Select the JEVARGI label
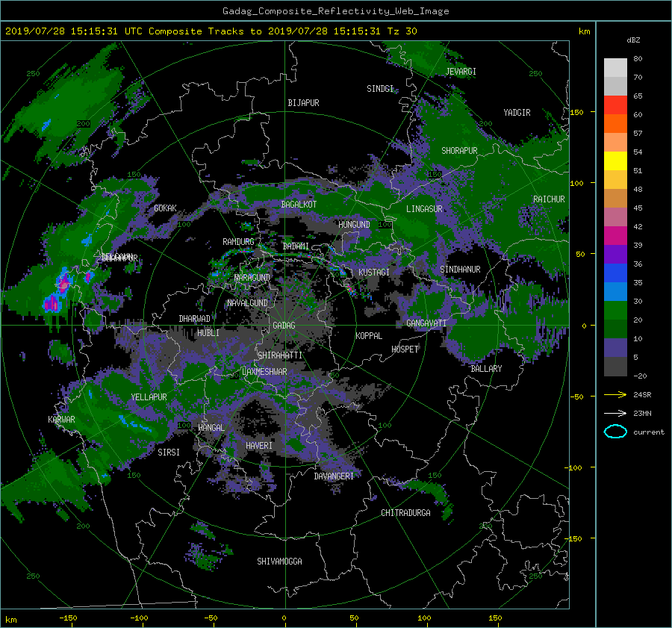This screenshot has height=628, width=672. [x=461, y=72]
